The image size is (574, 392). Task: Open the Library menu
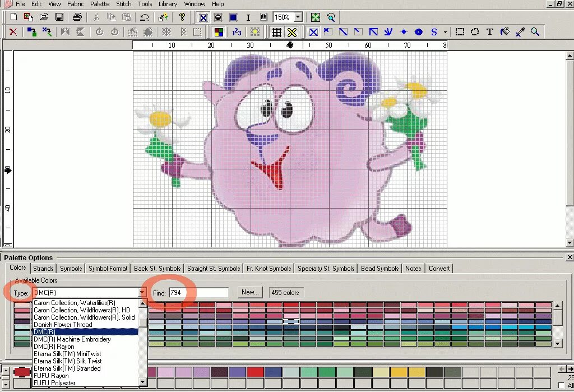click(x=168, y=4)
